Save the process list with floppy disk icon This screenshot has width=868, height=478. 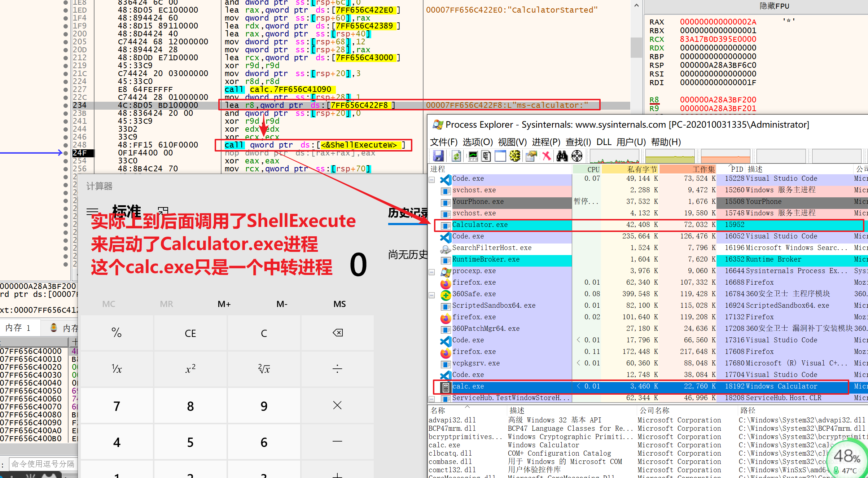click(x=438, y=155)
